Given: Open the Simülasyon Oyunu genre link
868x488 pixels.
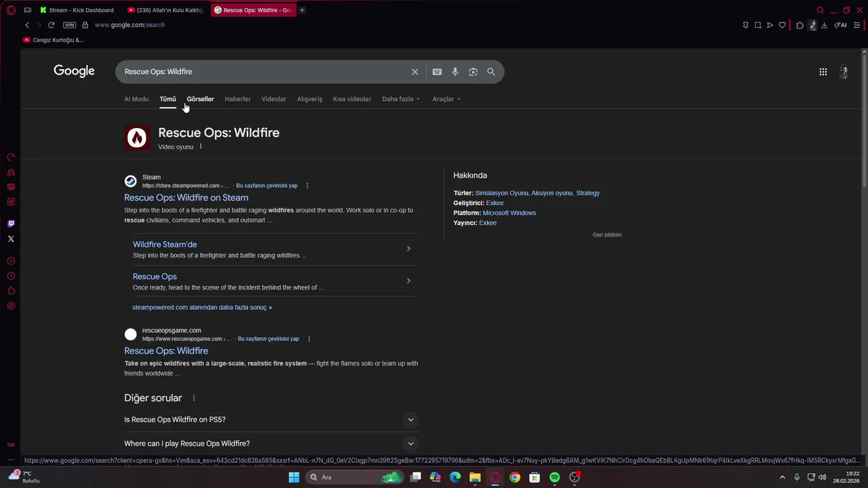Looking at the screenshot, I should click(502, 193).
